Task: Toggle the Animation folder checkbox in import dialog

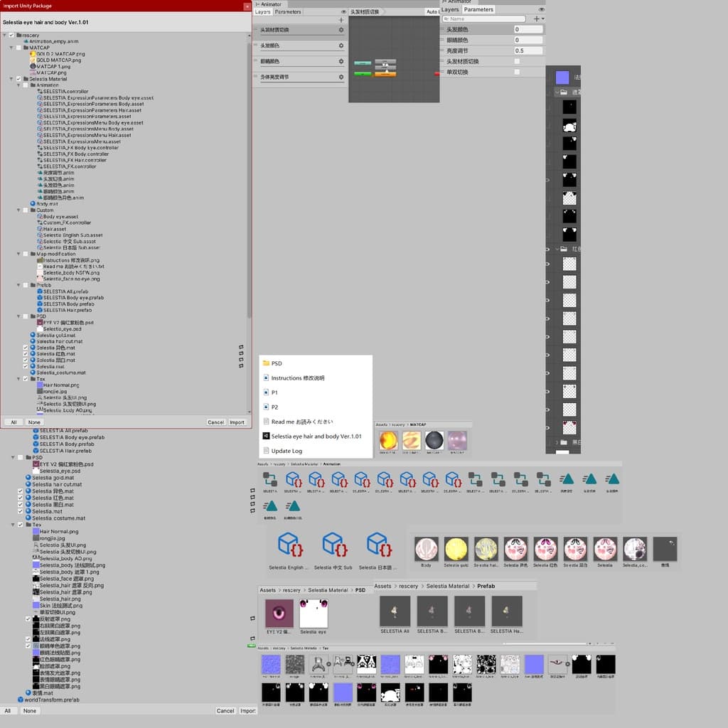Action: [x=26, y=85]
